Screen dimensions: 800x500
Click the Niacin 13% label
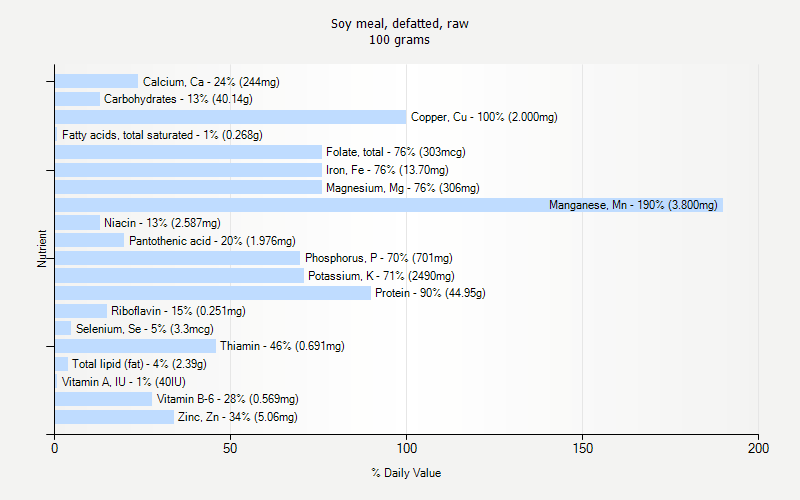(162, 223)
